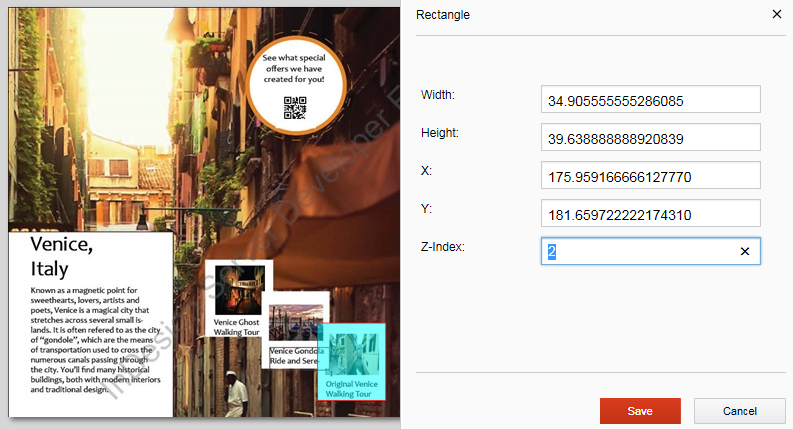Select the Venice Gondola Ride thumbnail

(x=296, y=323)
